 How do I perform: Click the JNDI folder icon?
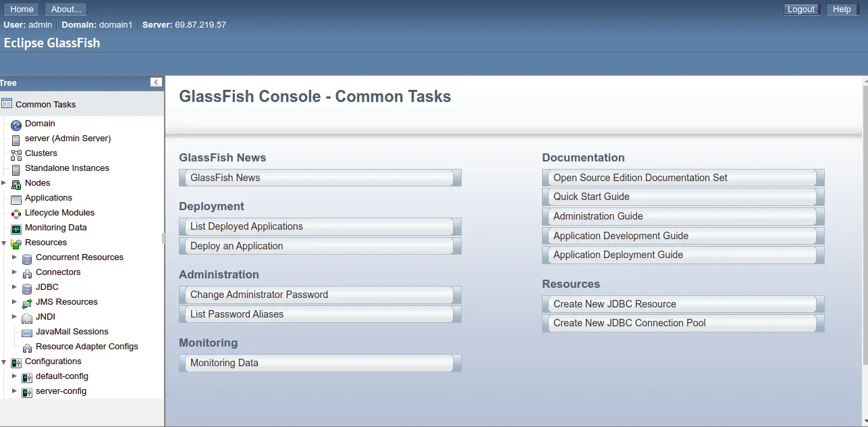tap(27, 318)
